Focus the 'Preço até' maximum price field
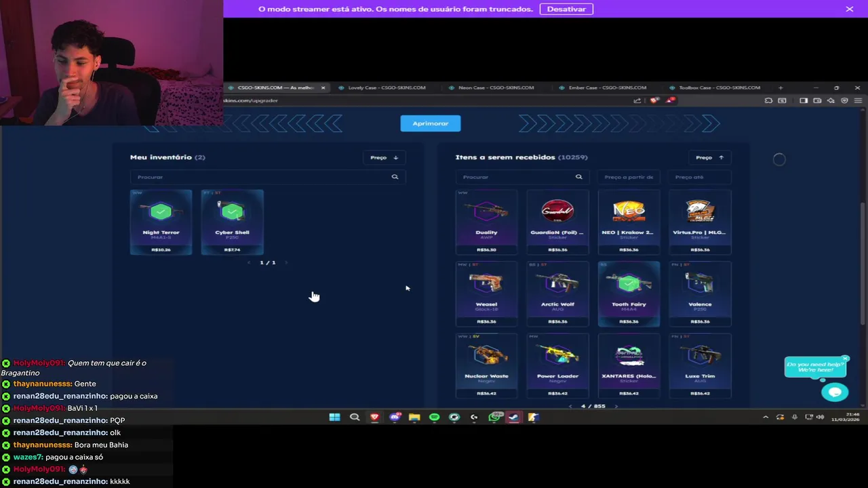Image resolution: width=868 pixels, height=488 pixels. pos(700,177)
